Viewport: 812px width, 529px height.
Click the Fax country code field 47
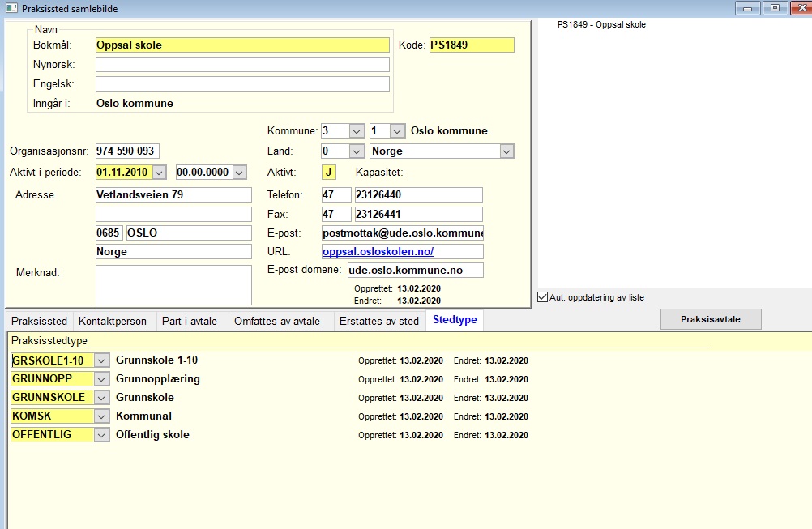(x=336, y=215)
